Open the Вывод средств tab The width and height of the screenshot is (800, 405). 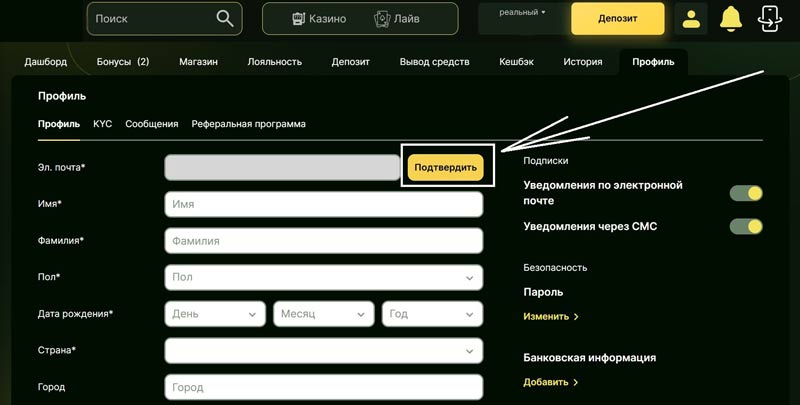434,62
